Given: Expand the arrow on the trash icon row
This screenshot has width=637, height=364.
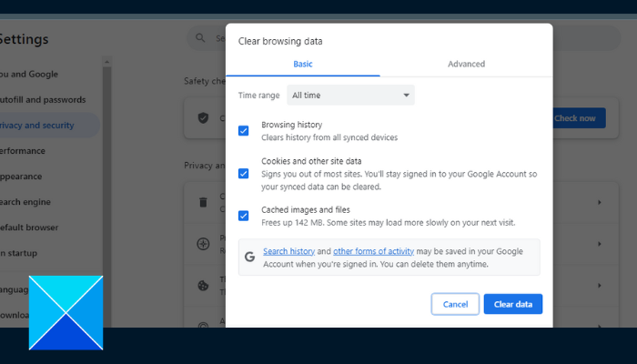Looking at the screenshot, I should coord(599,201).
